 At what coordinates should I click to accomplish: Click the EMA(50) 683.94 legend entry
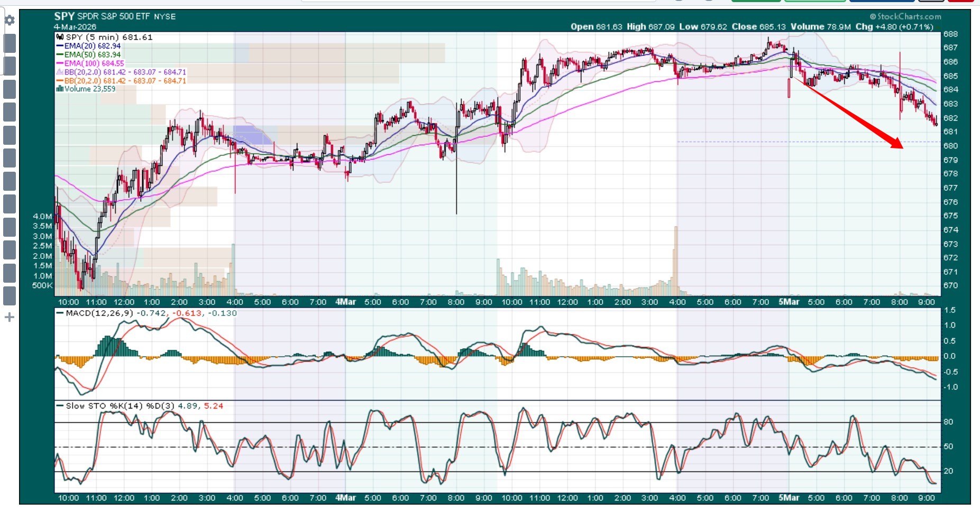click(x=88, y=54)
